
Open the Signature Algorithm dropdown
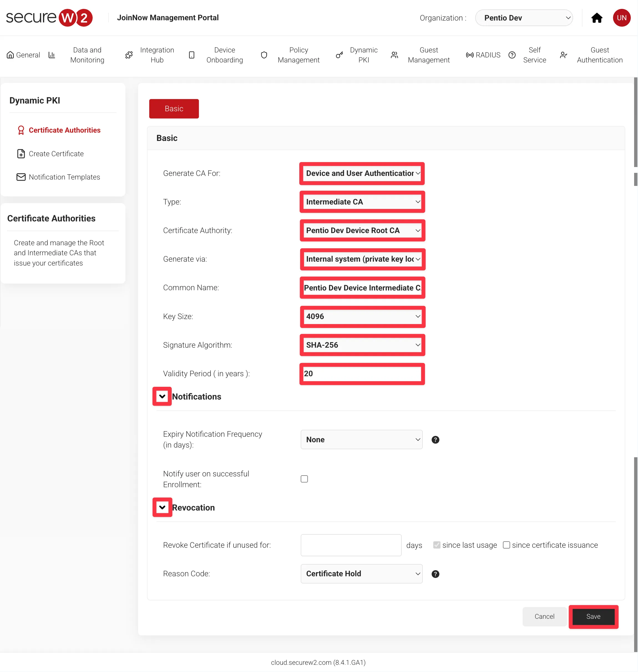pos(362,345)
